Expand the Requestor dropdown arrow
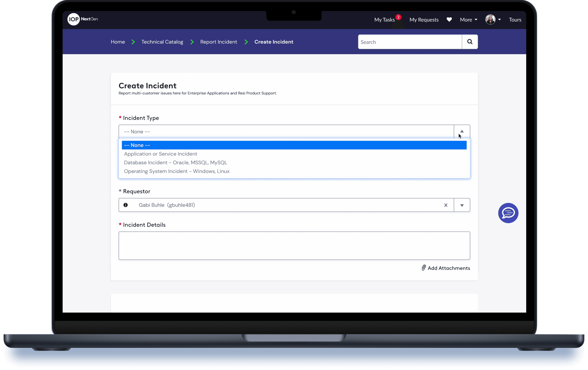This screenshot has height=370, width=588. [462, 205]
